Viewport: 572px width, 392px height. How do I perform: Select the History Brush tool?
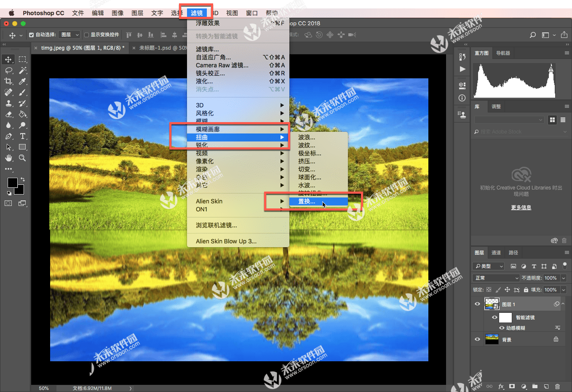click(x=23, y=103)
